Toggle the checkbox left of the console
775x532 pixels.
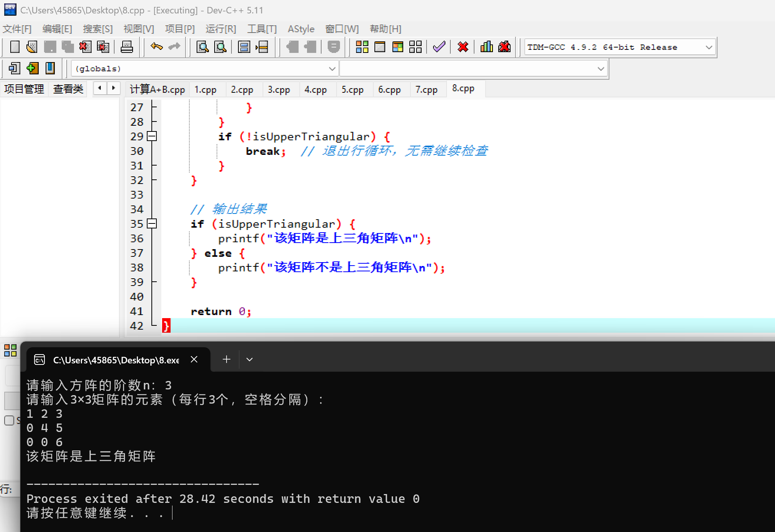point(9,420)
